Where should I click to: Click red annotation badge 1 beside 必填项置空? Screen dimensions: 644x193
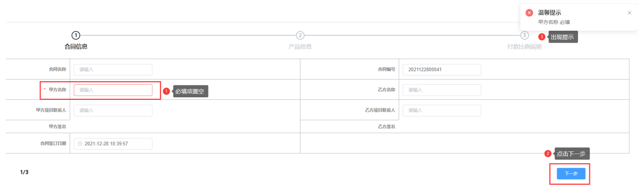pos(166,91)
